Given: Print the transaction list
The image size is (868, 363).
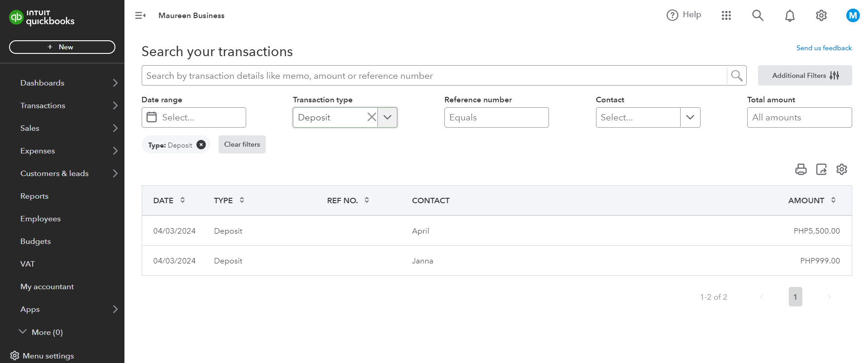Looking at the screenshot, I should (x=801, y=169).
